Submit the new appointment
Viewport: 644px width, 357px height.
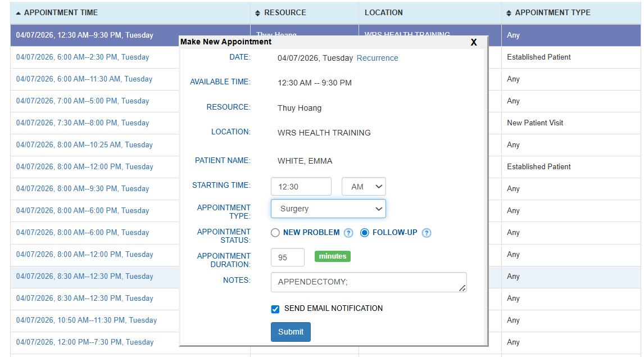pos(291,332)
